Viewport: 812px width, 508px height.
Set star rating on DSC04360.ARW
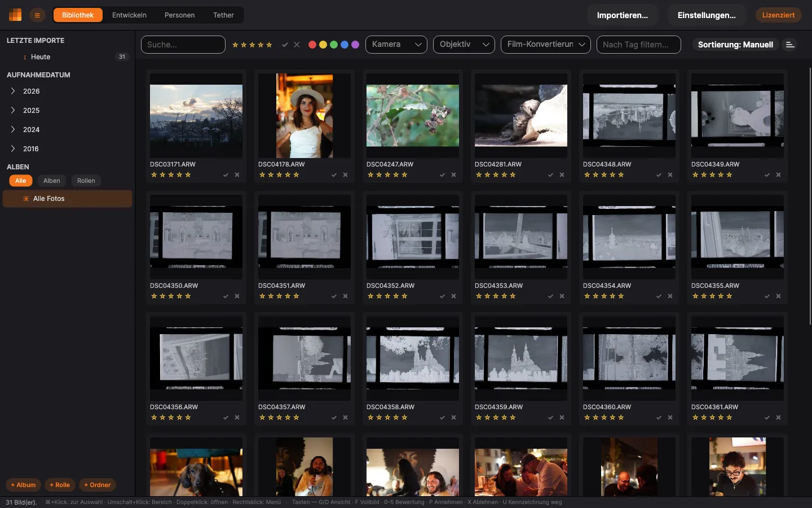(x=604, y=418)
